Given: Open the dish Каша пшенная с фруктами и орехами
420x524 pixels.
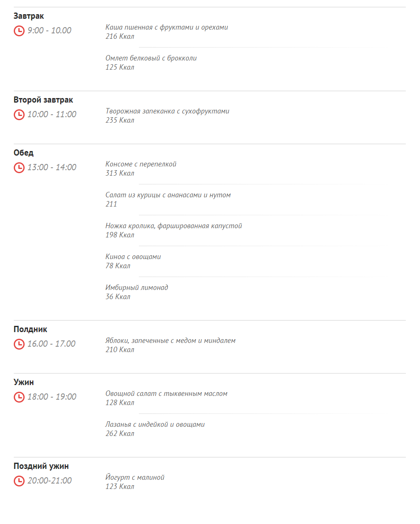Looking at the screenshot, I should (167, 28).
